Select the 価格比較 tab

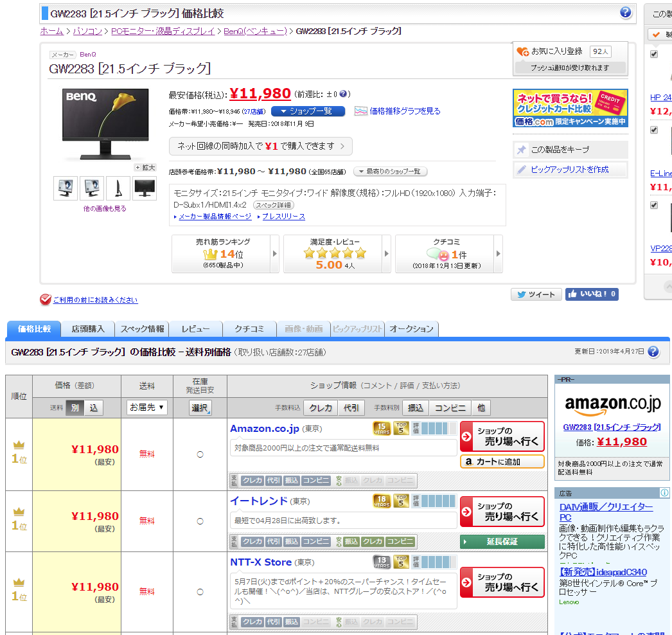[34, 329]
